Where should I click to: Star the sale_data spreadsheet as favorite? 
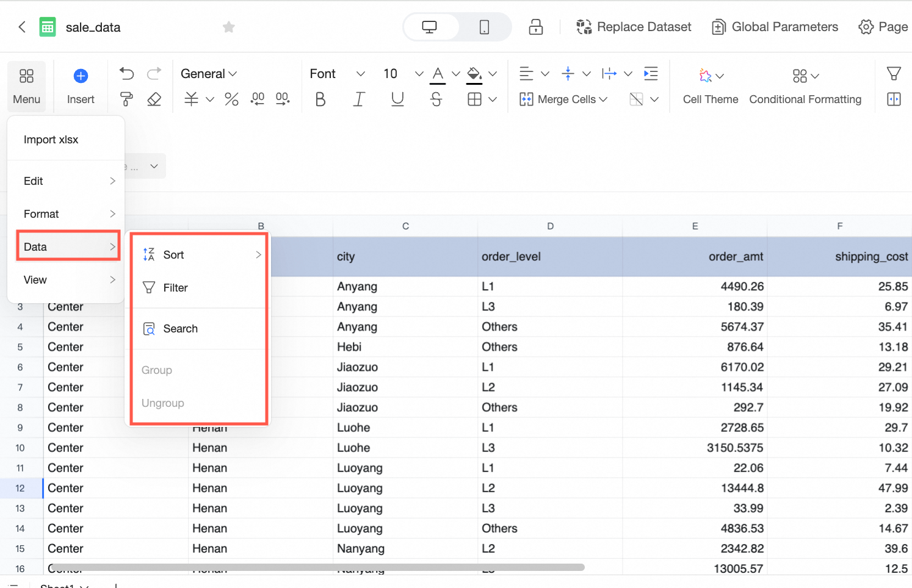[x=229, y=27]
